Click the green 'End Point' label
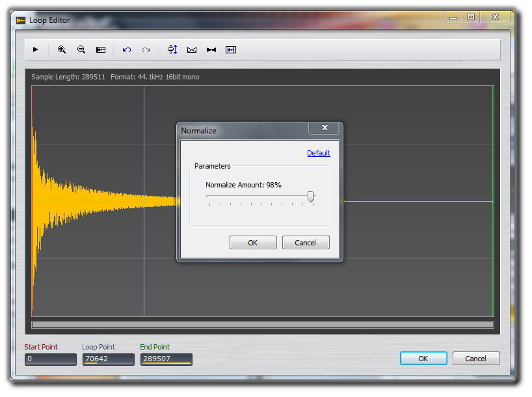The height and width of the screenshot is (397, 532). 155,347
